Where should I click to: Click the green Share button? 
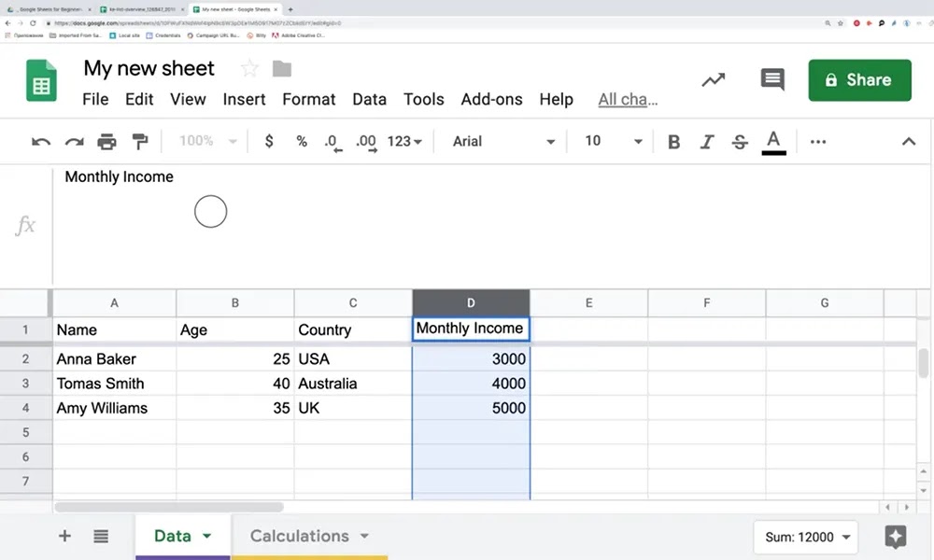(x=859, y=79)
